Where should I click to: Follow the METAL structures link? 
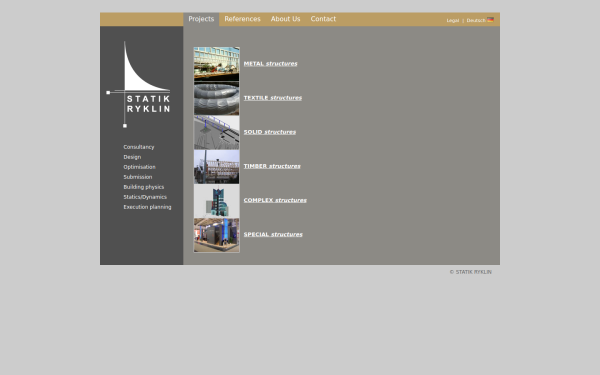tap(271, 64)
